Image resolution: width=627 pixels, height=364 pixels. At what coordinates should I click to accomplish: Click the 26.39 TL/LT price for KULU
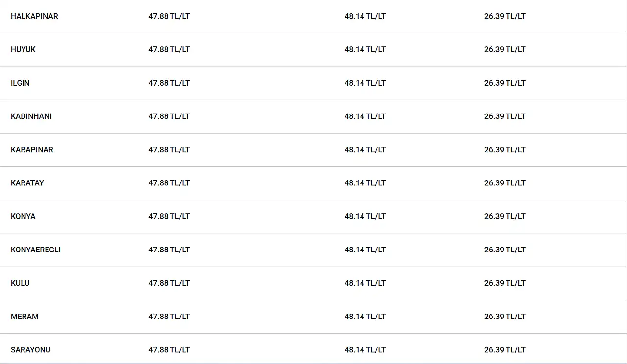(505, 282)
